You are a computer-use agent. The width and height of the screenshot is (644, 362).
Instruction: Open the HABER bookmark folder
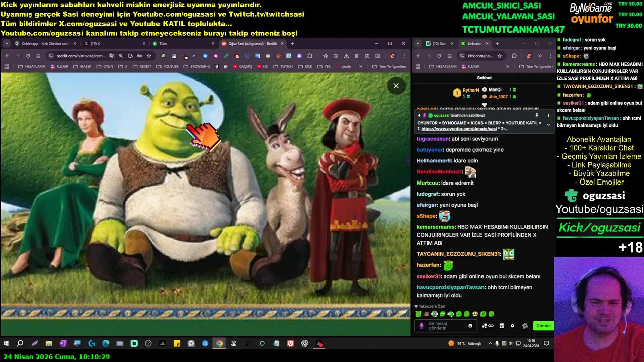[83, 66]
